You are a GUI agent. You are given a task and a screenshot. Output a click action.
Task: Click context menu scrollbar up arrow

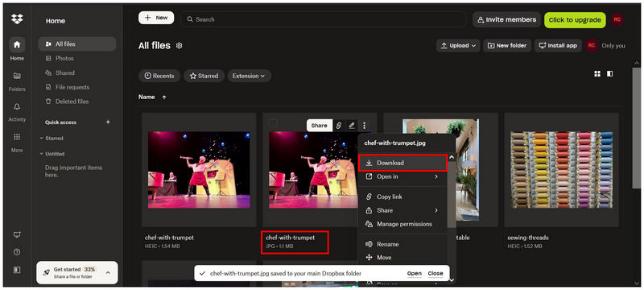(452, 157)
